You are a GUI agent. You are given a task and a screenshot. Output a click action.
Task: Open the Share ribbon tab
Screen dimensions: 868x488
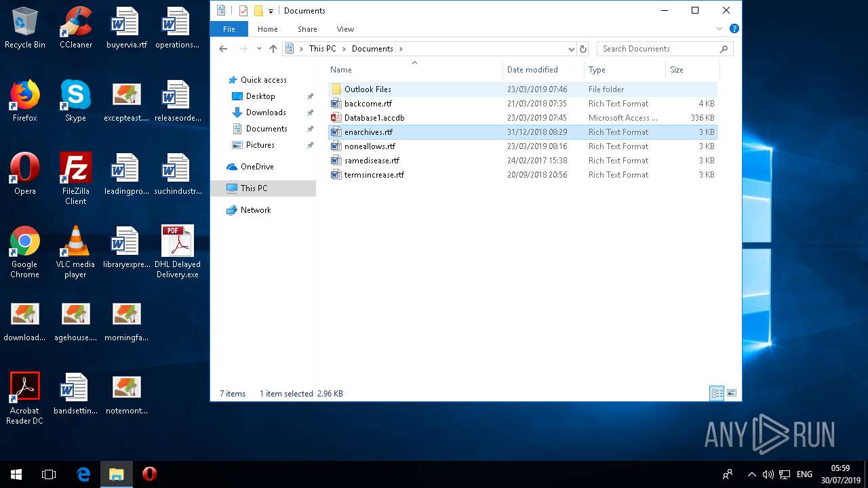[x=307, y=29]
